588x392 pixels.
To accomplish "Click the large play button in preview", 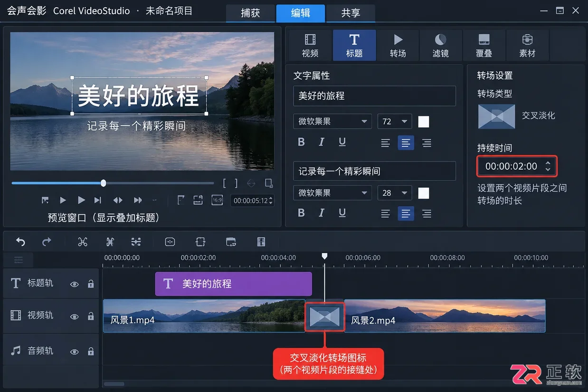I will pyautogui.click(x=81, y=200).
